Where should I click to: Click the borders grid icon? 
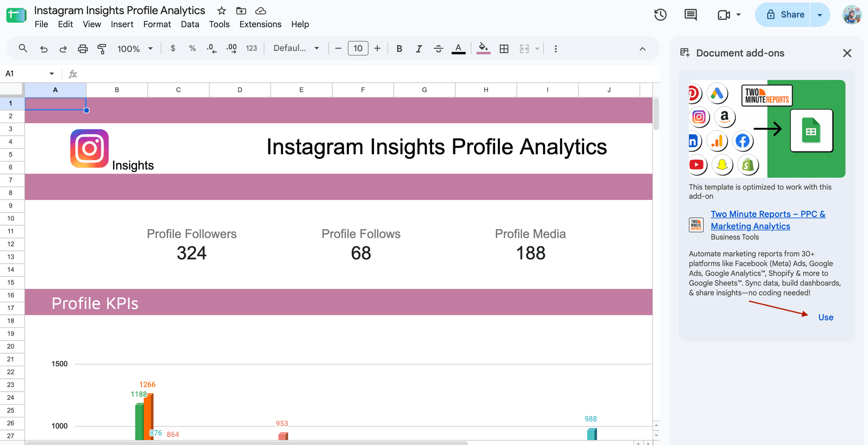[504, 48]
